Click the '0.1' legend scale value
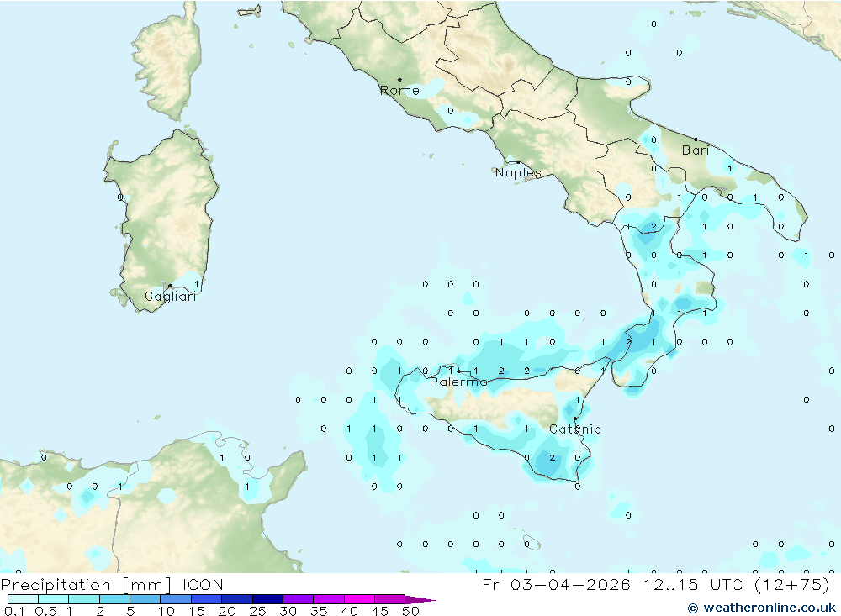The image size is (841, 616). [14, 611]
